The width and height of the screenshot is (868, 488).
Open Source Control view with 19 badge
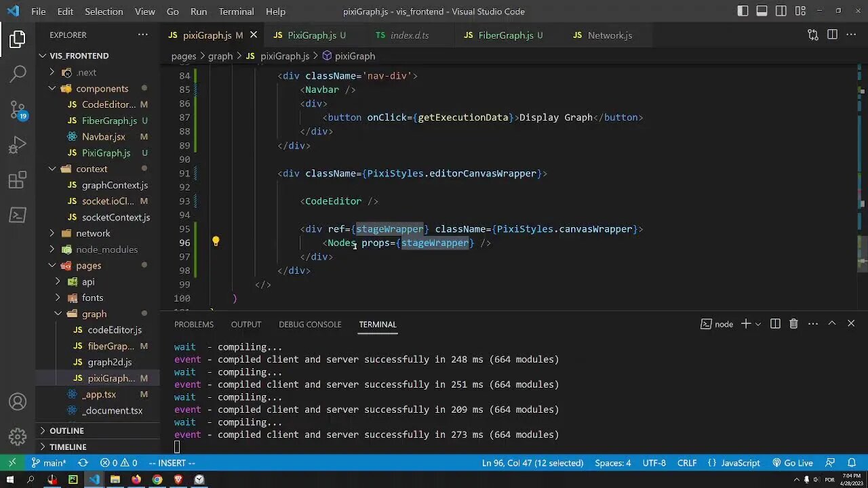pos(18,110)
